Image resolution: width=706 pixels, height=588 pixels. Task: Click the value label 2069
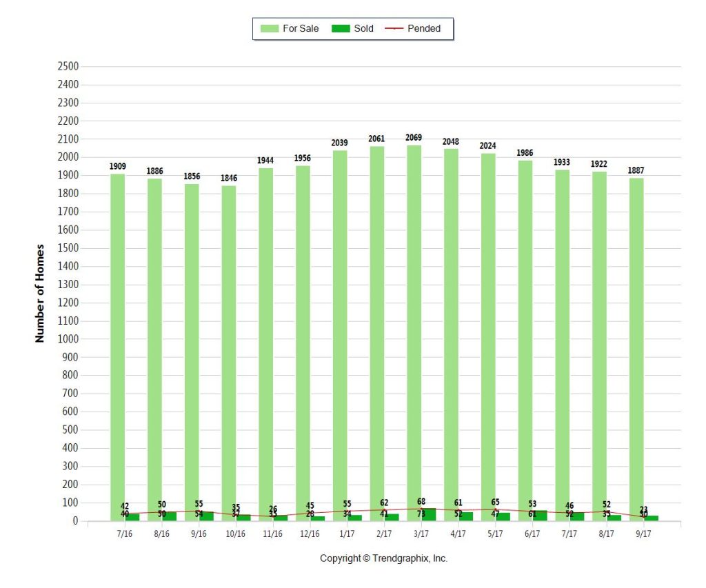click(414, 137)
